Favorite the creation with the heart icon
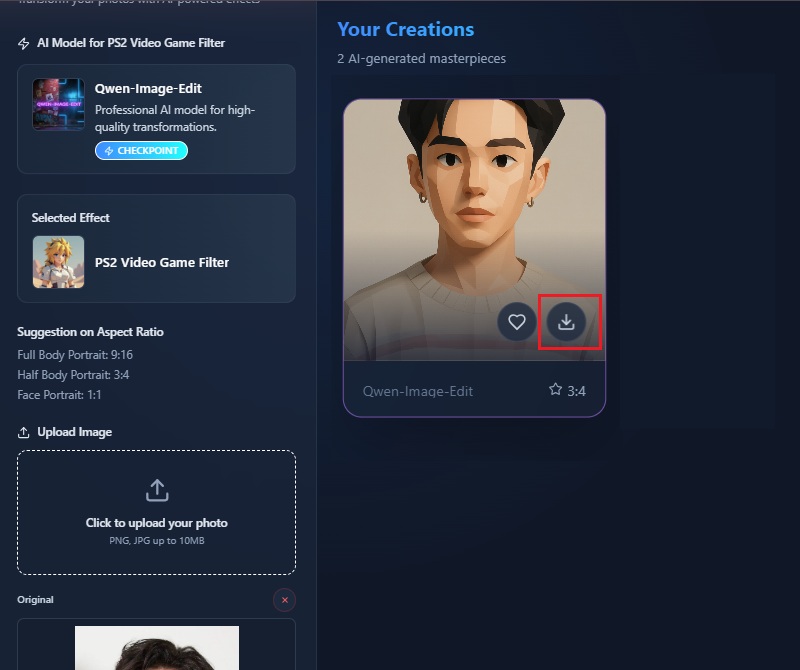This screenshot has width=800, height=670. point(517,322)
